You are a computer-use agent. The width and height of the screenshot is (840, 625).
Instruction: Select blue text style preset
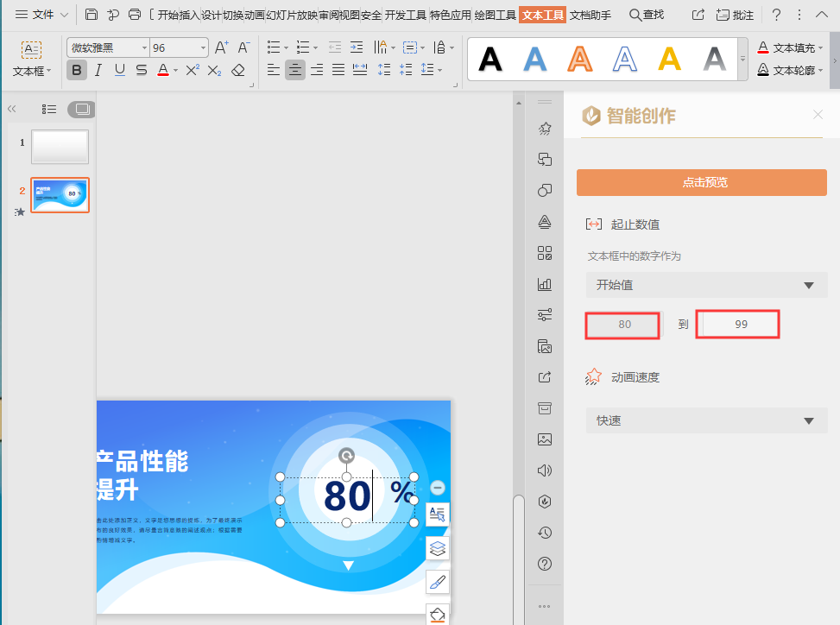pos(534,59)
